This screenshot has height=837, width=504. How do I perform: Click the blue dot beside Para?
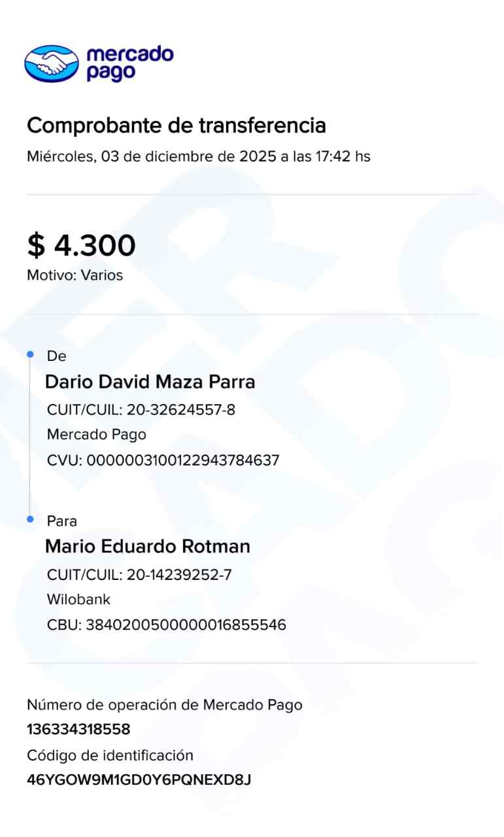[30, 519]
